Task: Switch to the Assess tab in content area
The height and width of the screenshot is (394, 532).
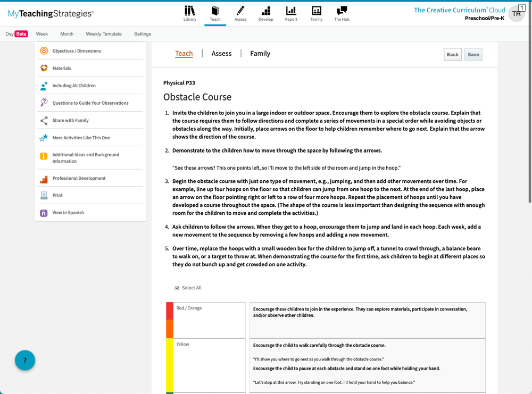Action: click(x=221, y=54)
